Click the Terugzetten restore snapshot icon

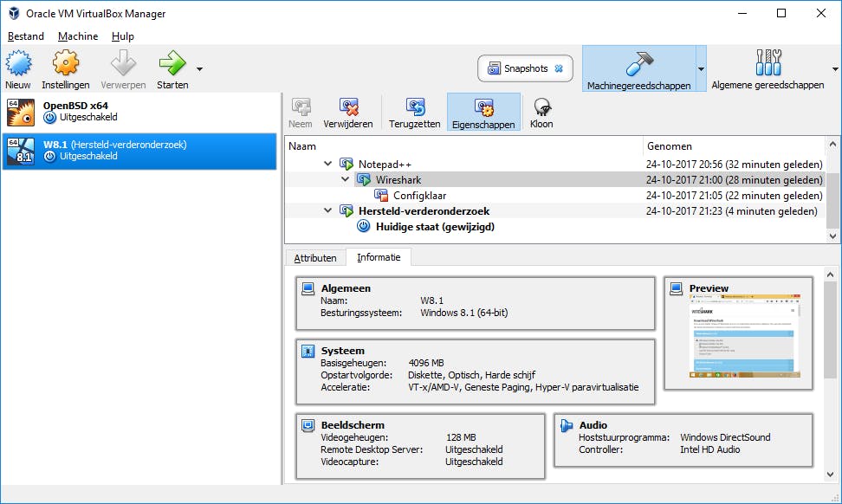415,107
